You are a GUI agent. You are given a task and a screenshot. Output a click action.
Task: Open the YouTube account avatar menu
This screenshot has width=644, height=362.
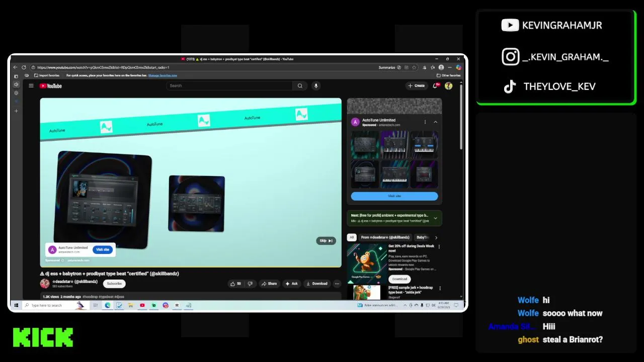(x=449, y=86)
